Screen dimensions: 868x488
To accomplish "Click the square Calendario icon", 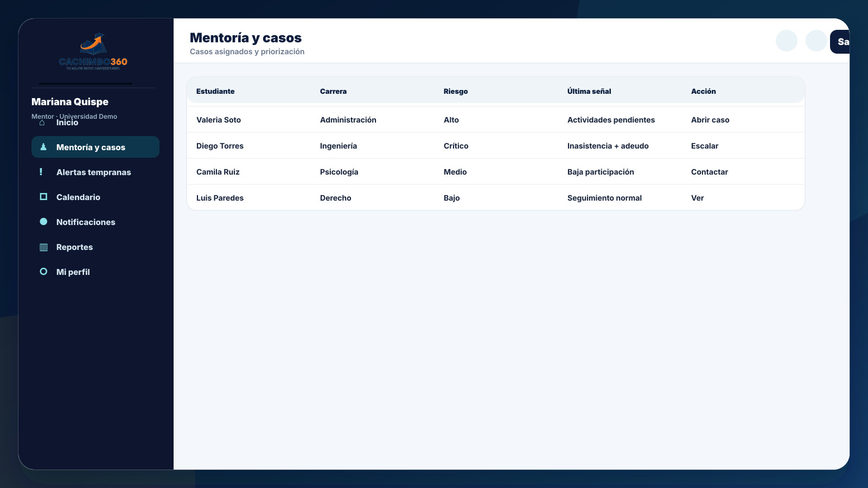I will pos(43,197).
